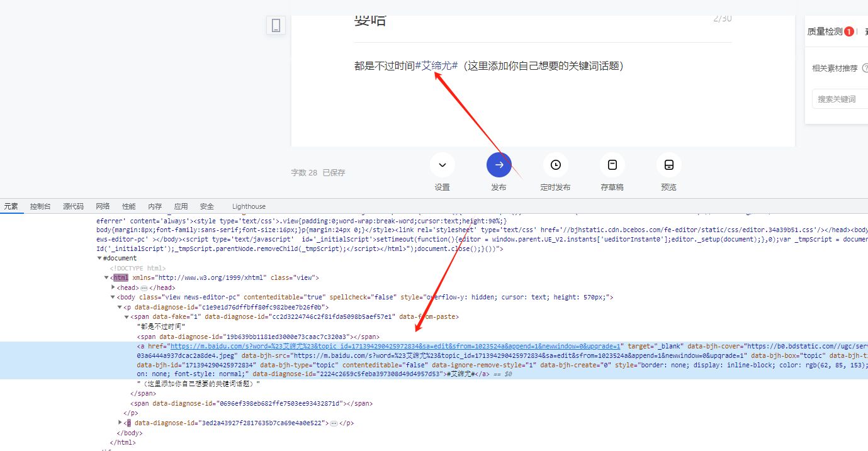Select the 安全 tab

(207, 206)
